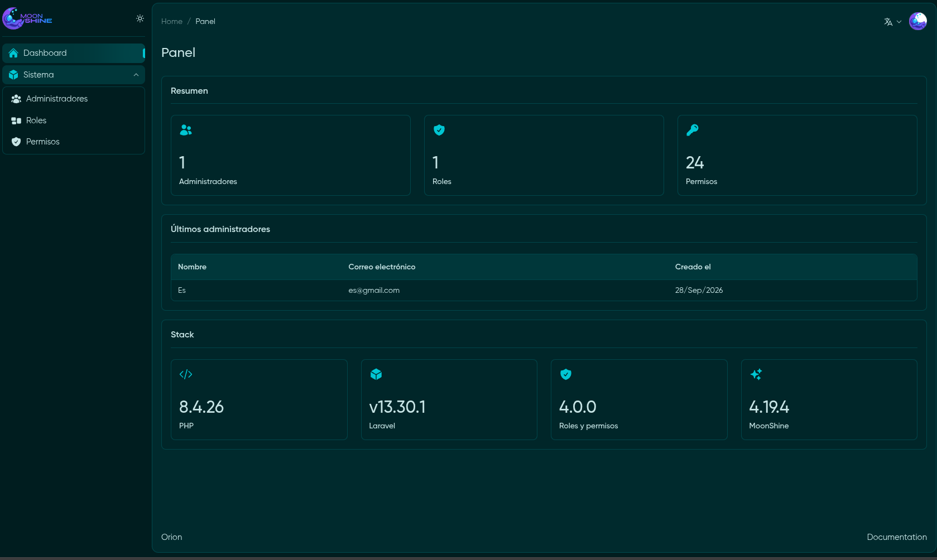Click the Últimos administradores heading
Image resolution: width=937 pixels, height=560 pixels.
point(220,229)
